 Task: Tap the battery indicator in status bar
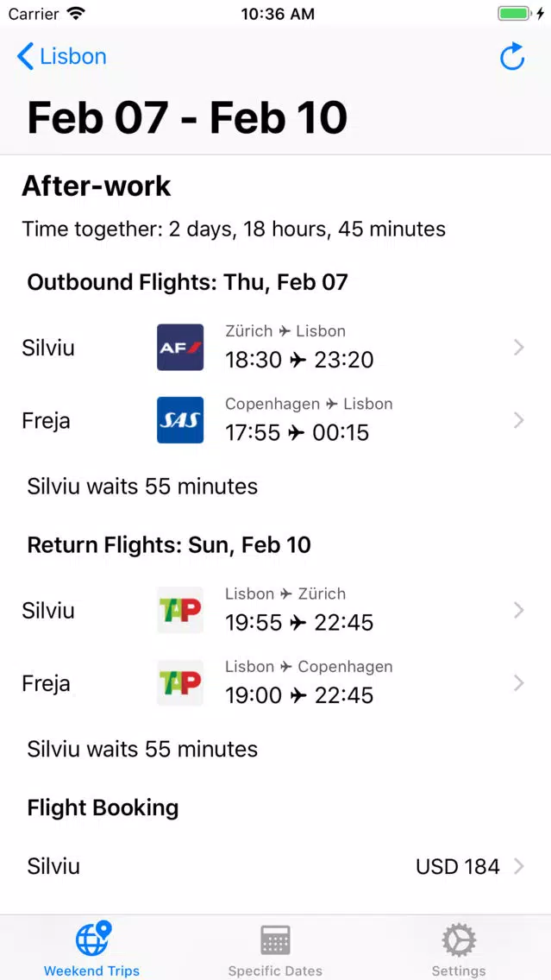coord(516,14)
